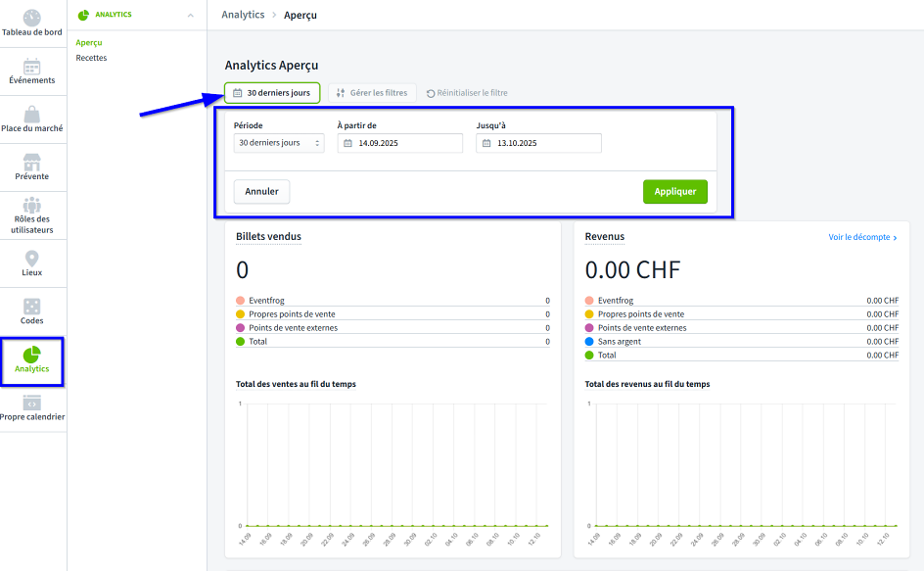The image size is (924, 571).
Task: Open Place du marché
Action: (32, 118)
